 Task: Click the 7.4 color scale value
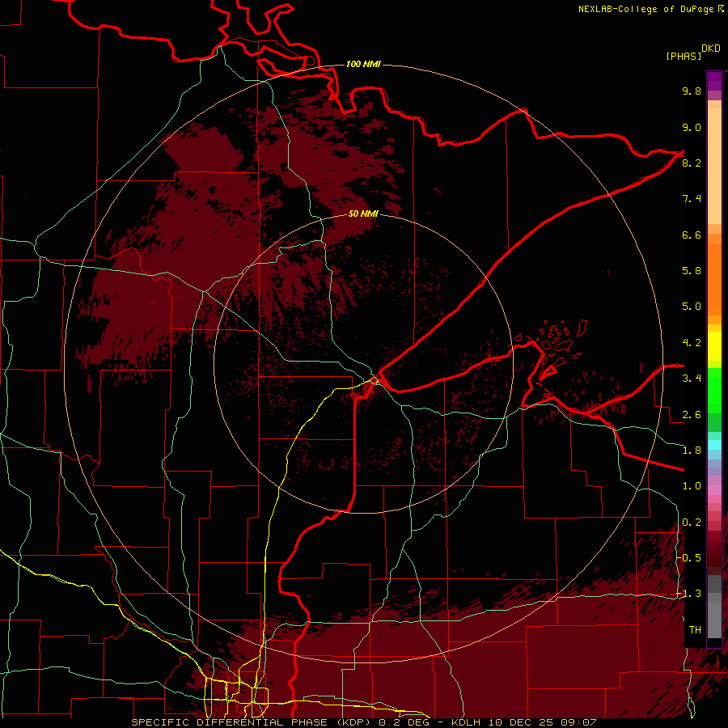point(692,199)
